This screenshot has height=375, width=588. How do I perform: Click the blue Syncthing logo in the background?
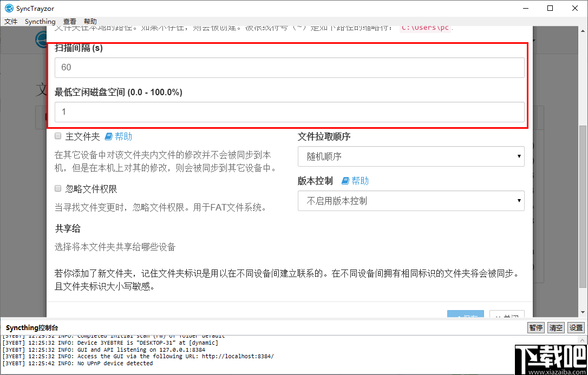tap(41, 40)
